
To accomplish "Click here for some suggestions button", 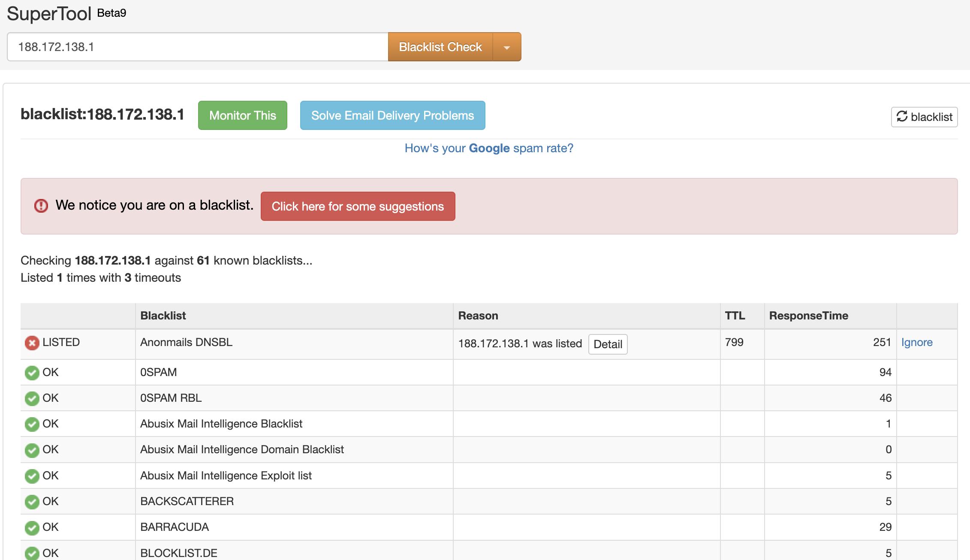I will click(358, 206).
